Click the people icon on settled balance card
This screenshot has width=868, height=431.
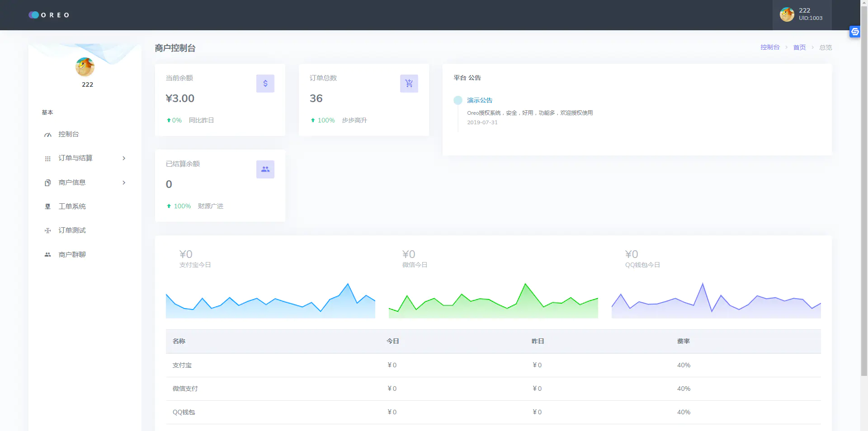[265, 169]
